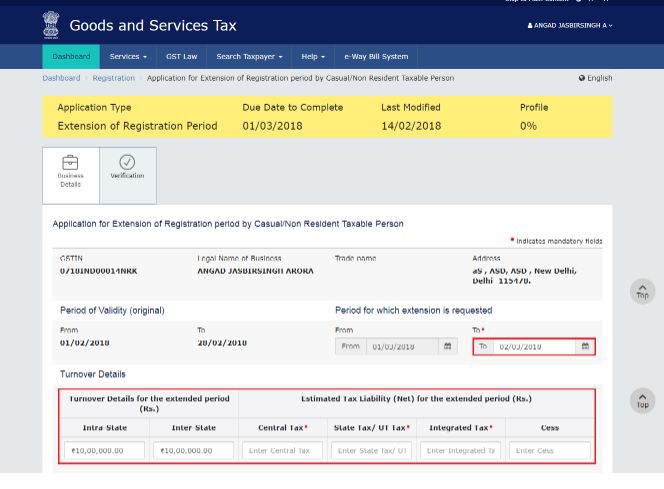
Task: Expand the Services dropdown menu
Action: coord(128,57)
